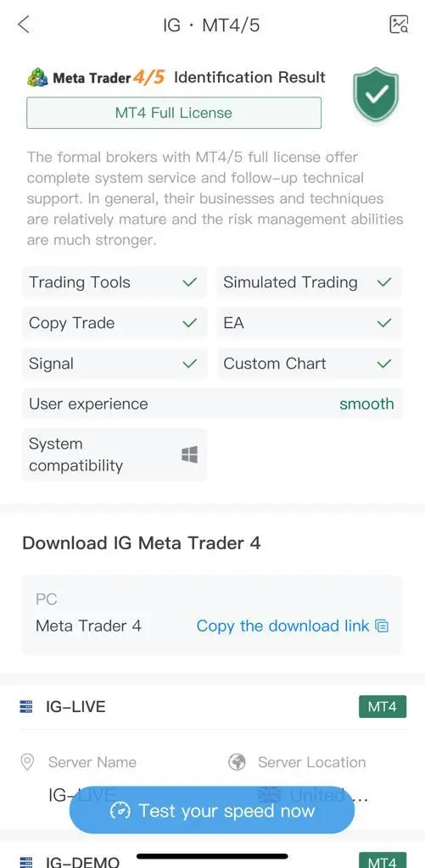This screenshot has width=425, height=868.
Task: Tap the MT4 tag on IG-LIVE
Action: [383, 707]
